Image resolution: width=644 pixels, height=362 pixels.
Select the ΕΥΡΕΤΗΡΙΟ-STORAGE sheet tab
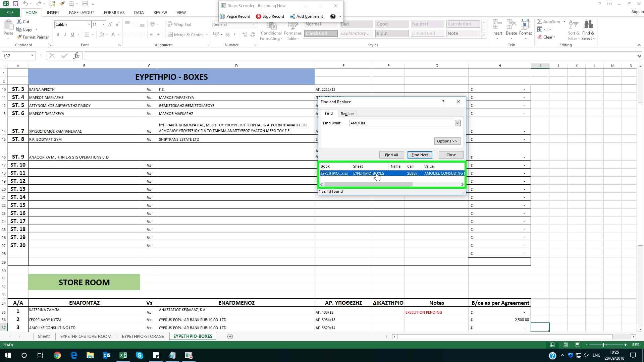coord(143,337)
